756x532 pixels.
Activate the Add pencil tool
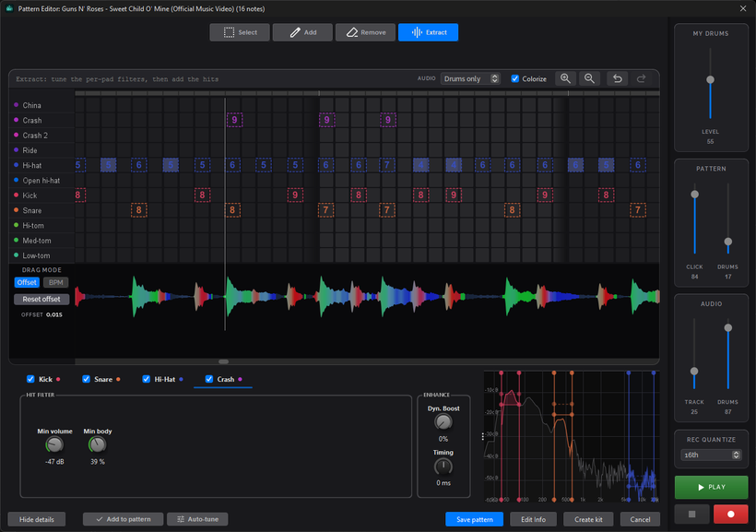pos(302,32)
